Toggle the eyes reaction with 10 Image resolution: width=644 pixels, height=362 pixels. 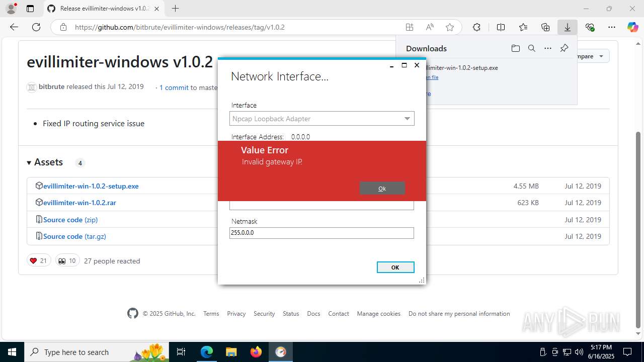pos(67,260)
